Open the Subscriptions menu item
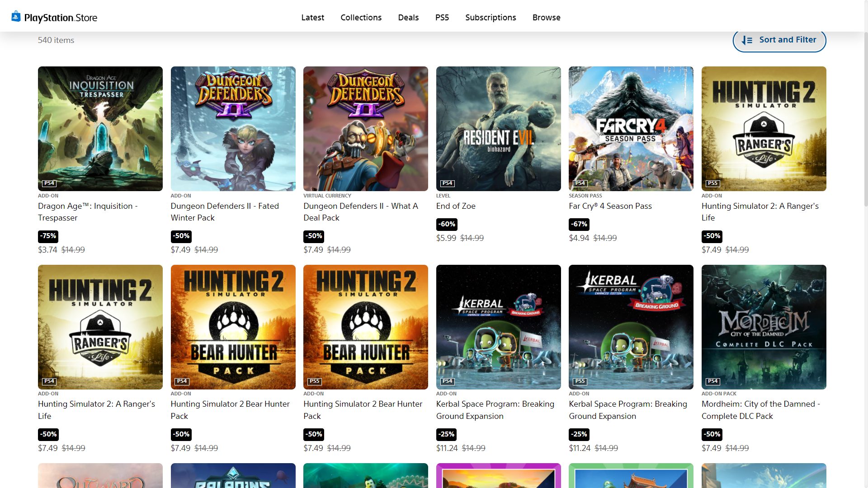The image size is (868, 488). click(491, 18)
